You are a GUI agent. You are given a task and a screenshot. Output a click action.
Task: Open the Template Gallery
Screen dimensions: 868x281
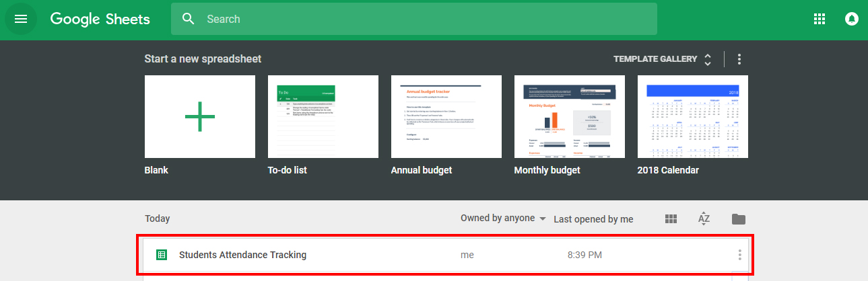[655, 59]
